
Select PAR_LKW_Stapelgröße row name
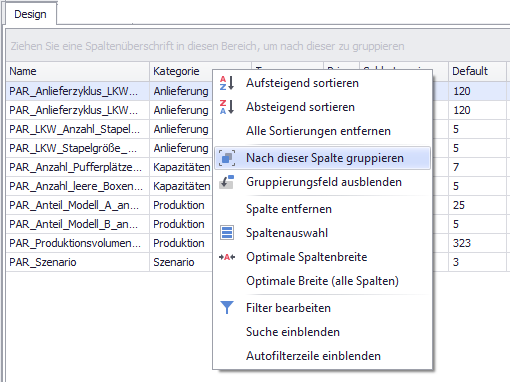point(78,148)
